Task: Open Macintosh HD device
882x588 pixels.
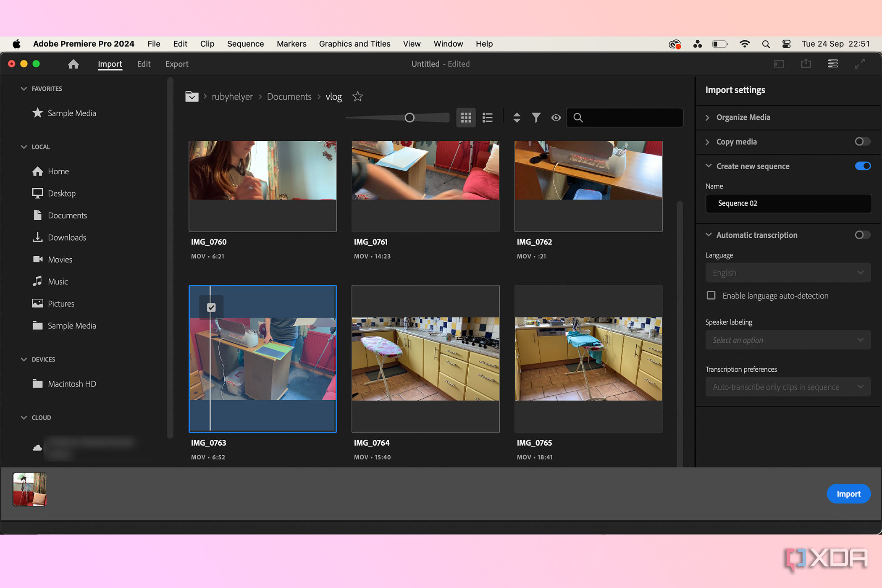Action: pyautogui.click(x=64, y=384)
